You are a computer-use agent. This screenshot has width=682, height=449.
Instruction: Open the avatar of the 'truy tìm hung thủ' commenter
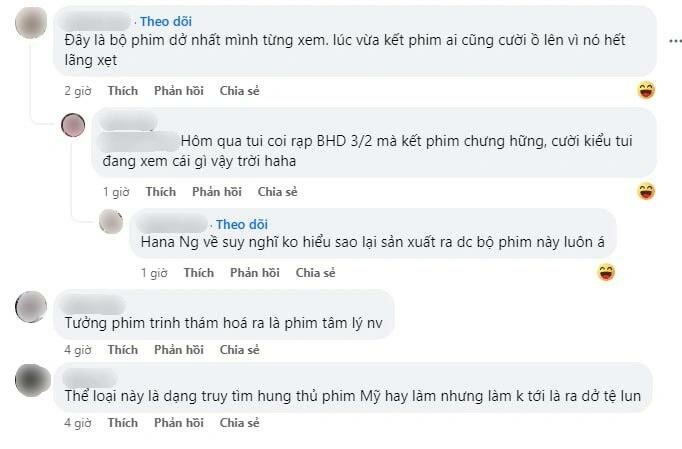[x=32, y=378]
